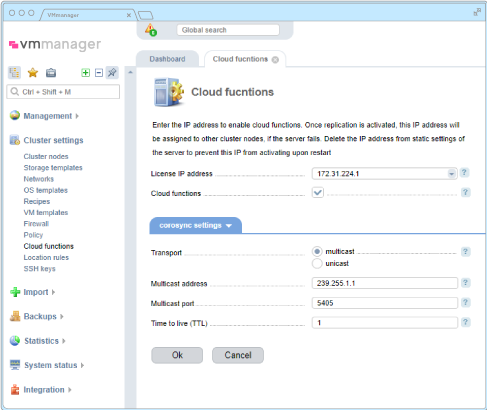Open help for Transport option
Screen dimensions: 487x410
coord(465,252)
